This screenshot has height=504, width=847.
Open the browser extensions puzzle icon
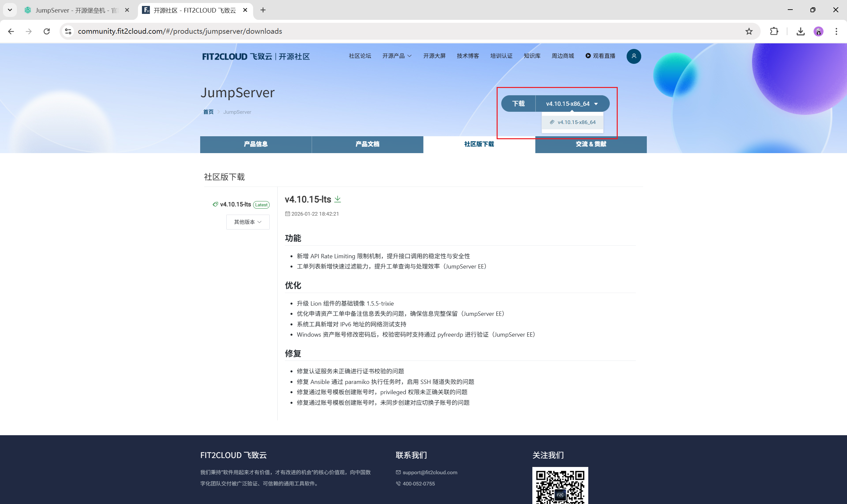[774, 31]
